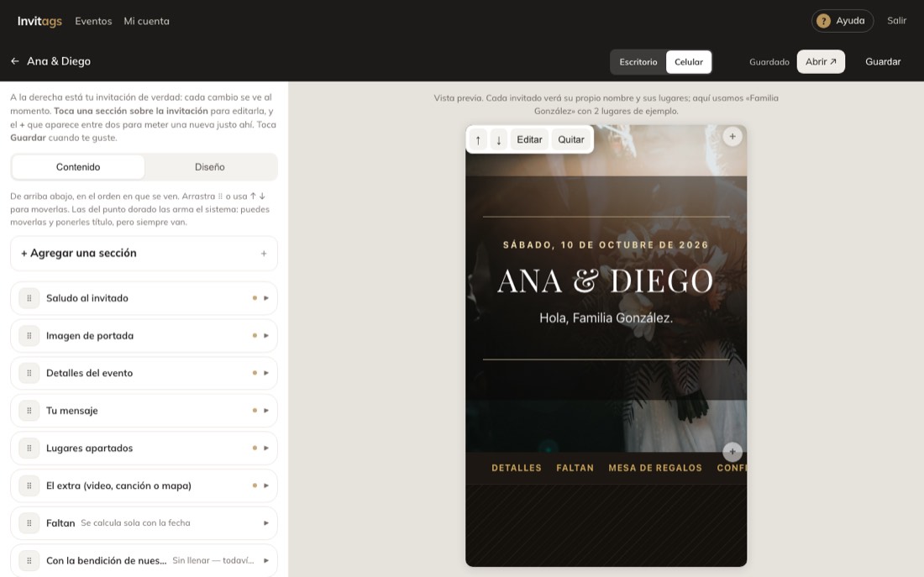This screenshot has width=924, height=577.
Task: Move section down with down arrow
Action: click(x=498, y=139)
